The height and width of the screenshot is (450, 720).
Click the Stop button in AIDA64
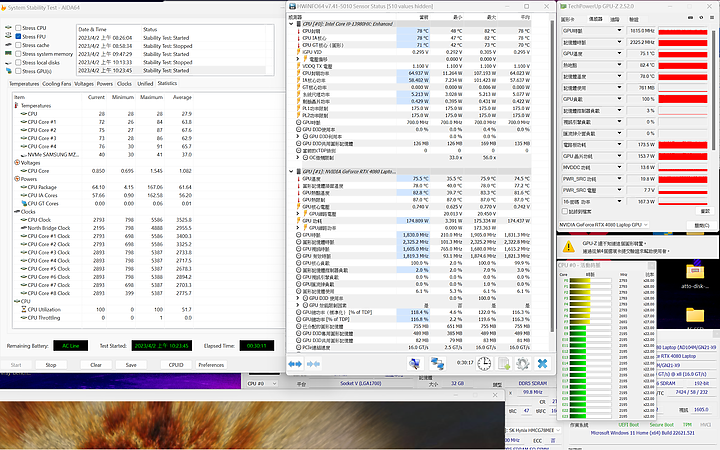(x=51, y=365)
